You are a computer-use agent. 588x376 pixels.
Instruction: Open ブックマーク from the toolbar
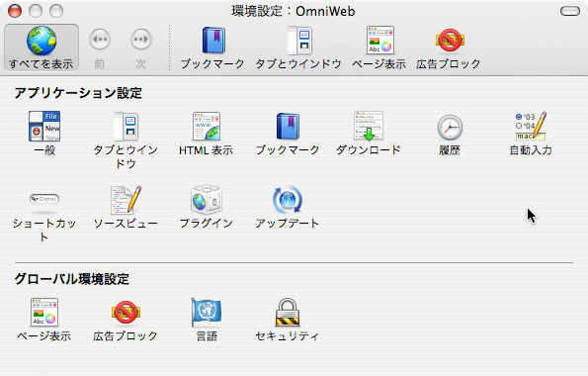212,47
